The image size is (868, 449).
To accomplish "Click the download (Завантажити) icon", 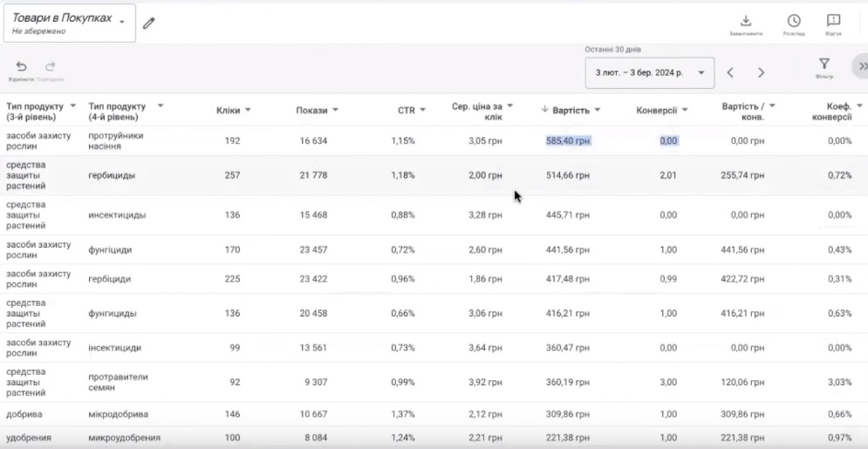I will pyautogui.click(x=745, y=21).
